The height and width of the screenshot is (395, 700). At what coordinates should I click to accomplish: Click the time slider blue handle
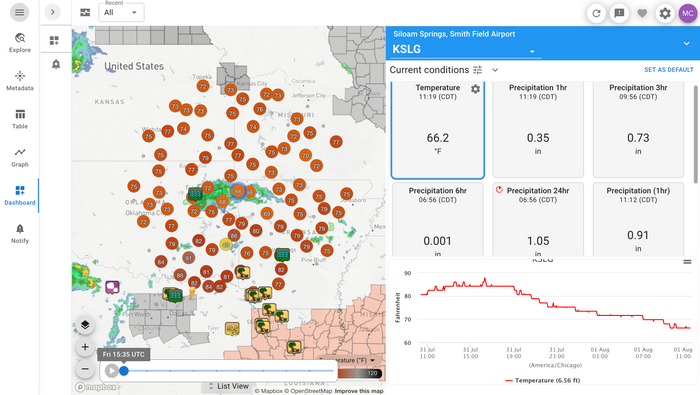point(124,370)
